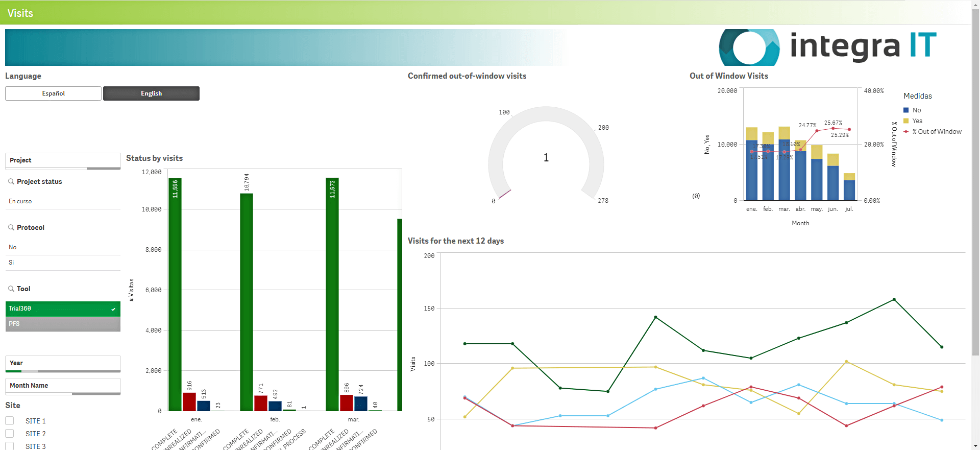Click the integra IT logo
This screenshot has height=450, width=980.
click(x=827, y=47)
